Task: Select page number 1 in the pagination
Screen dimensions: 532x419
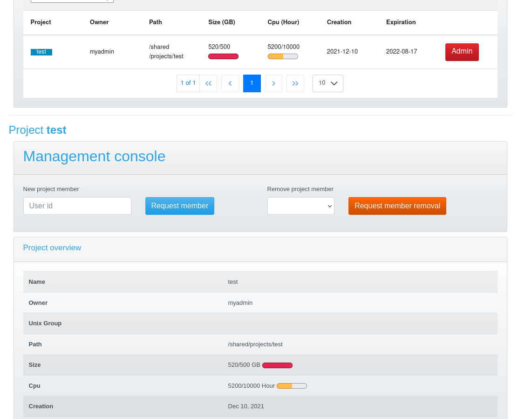Action: (x=252, y=83)
